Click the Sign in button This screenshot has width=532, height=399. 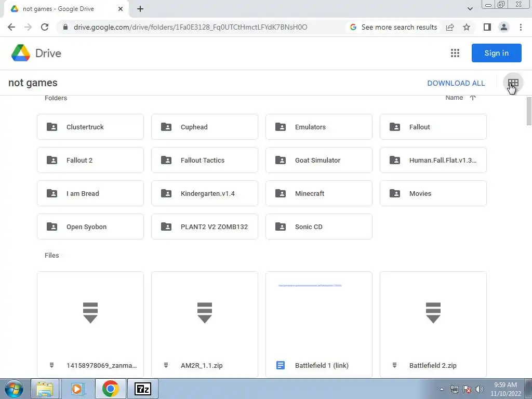pos(496,53)
